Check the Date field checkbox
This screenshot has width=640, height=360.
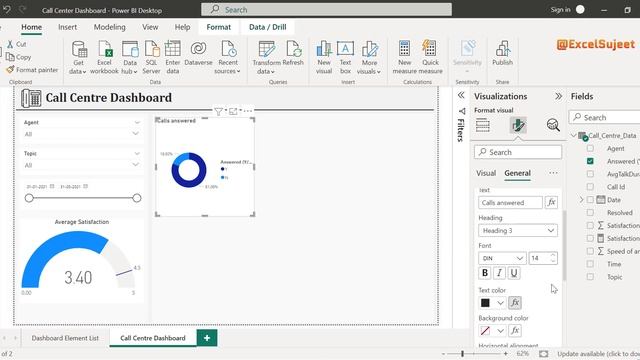pos(590,200)
